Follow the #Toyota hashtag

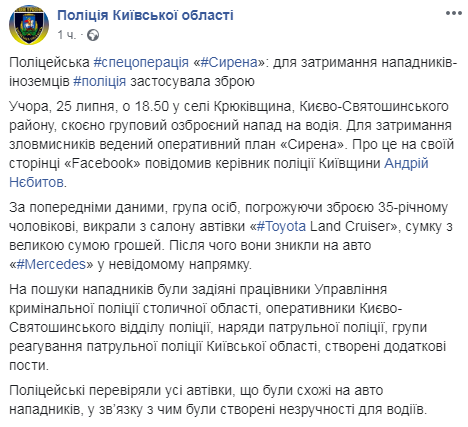281,226
